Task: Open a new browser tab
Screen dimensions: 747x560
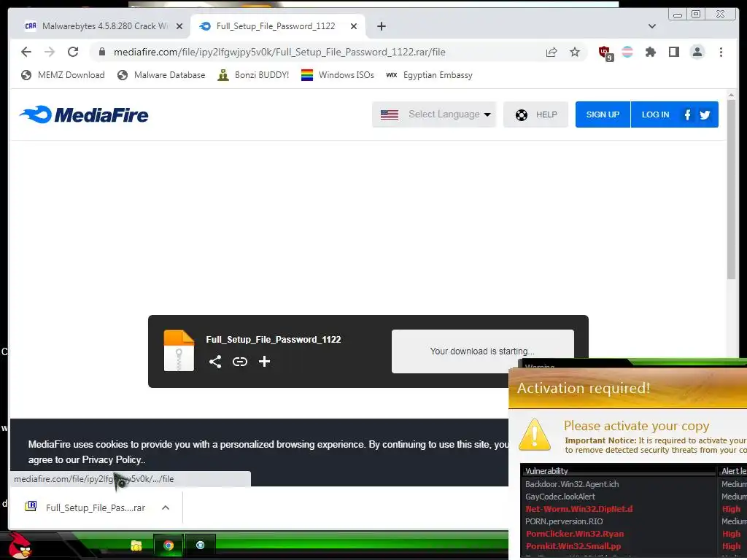Action: click(381, 26)
